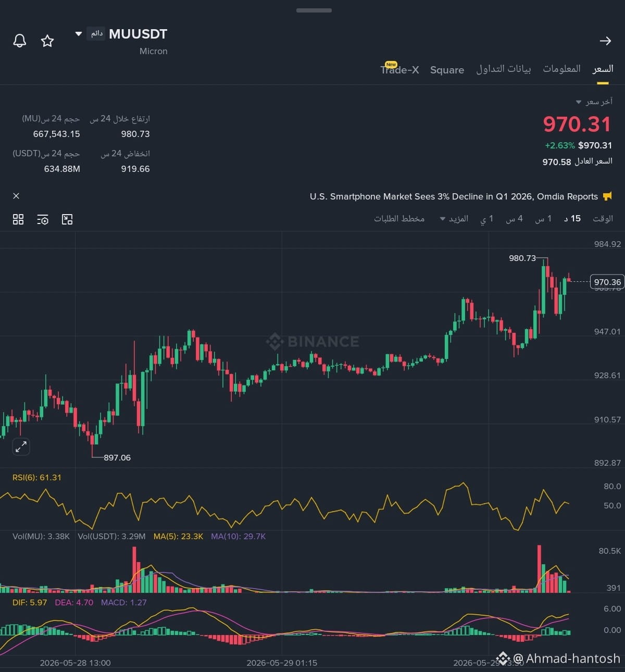Open chart indicator settings icon
Viewport: 625px width, 672px height.
pyautogui.click(x=43, y=219)
